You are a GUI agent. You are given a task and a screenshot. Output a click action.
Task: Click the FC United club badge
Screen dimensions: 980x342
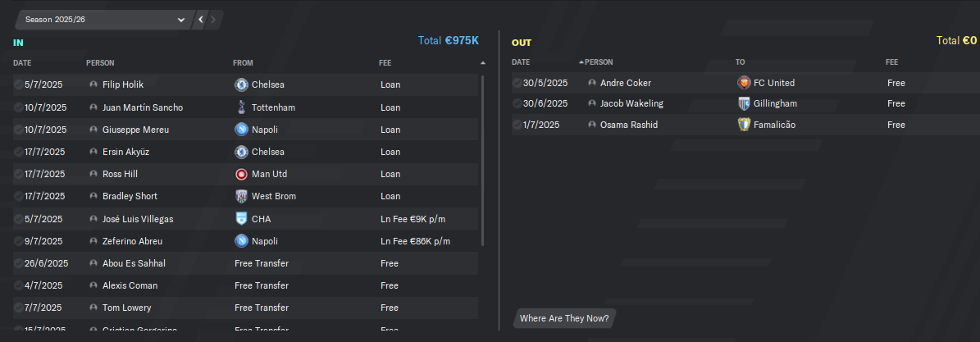tap(744, 83)
